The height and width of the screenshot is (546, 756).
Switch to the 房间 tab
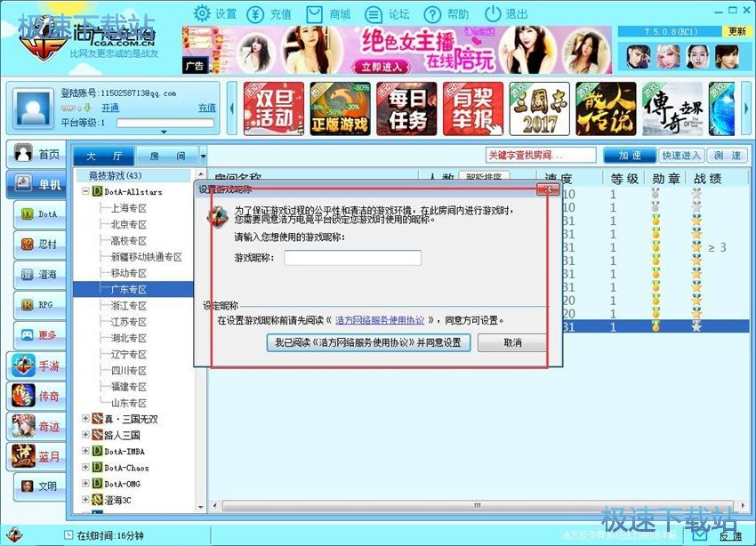coord(167,157)
